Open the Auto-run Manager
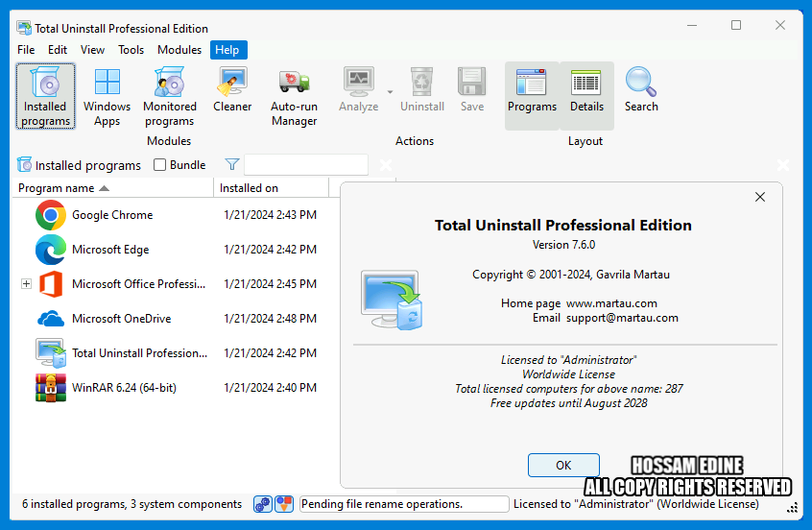 294,96
